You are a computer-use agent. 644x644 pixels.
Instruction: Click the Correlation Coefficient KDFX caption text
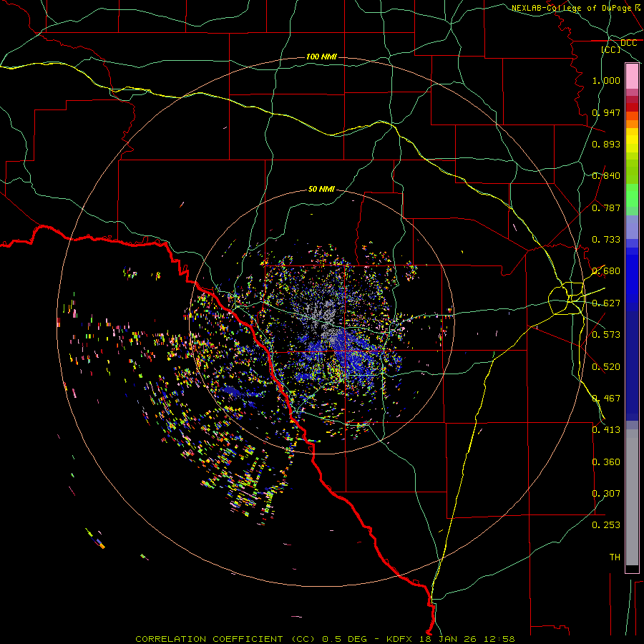pos(325,639)
